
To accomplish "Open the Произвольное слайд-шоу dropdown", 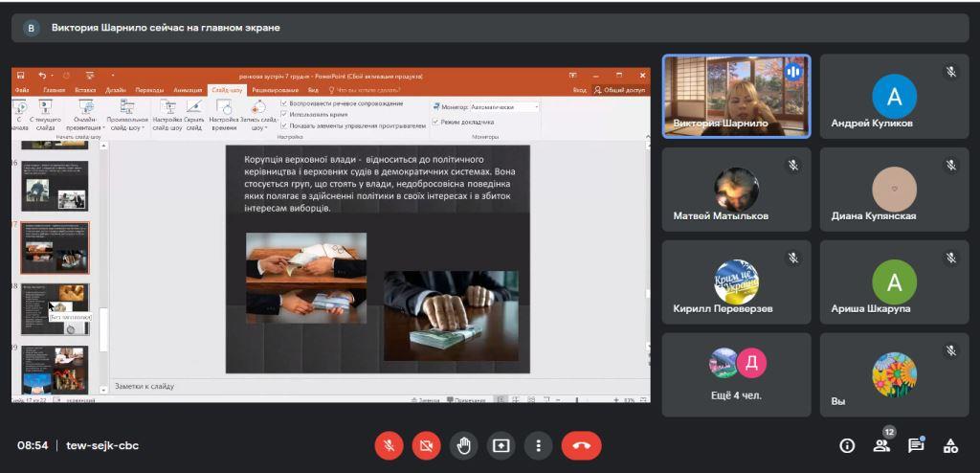I will pyautogui.click(x=127, y=115).
